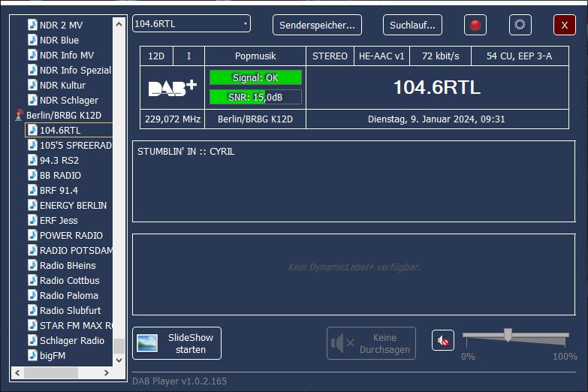Screen dimensions: 588x392
Task: Click the mute speaker icon beside volume slider
Action: click(443, 341)
